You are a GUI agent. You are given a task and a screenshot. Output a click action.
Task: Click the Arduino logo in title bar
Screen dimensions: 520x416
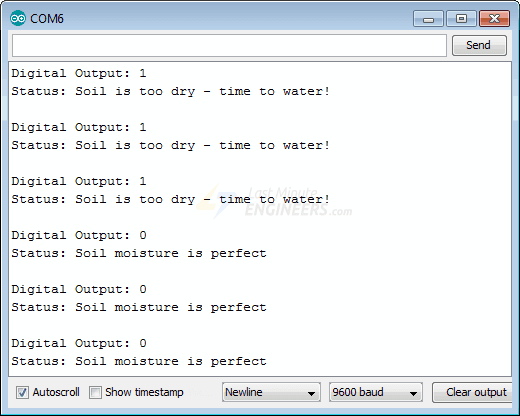pyautogui.click(x=18, y=18)
